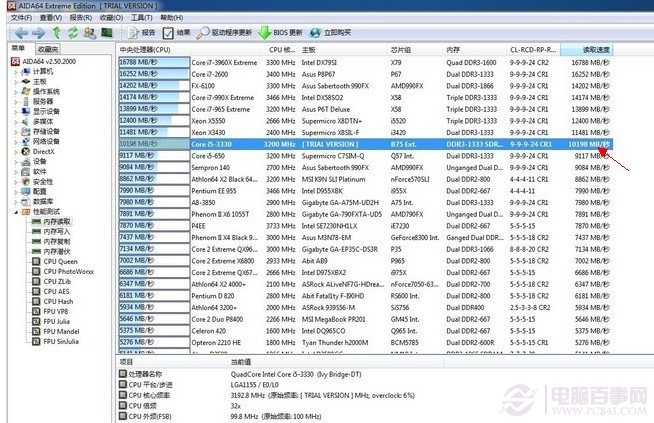Expand the 存储设备 tree node
The height and width of the screenshot is (423, 654).
click(16, 132)
